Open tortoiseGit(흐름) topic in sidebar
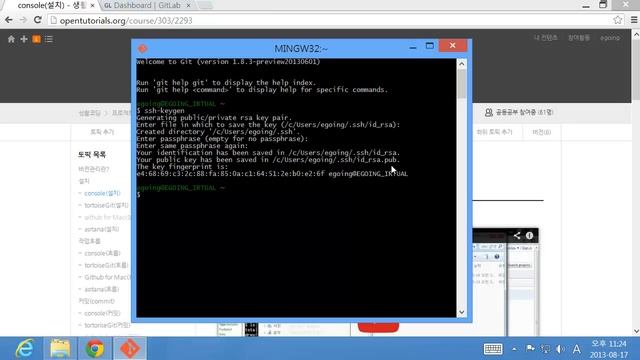This screenshot has width=640, height=360. [x=106, y=265]
